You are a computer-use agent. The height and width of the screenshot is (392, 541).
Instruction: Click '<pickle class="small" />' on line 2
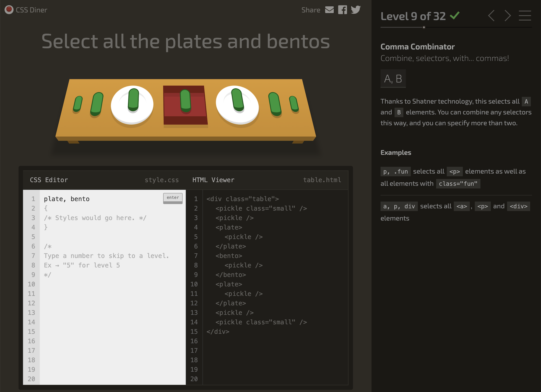click(x=261, y=208)
